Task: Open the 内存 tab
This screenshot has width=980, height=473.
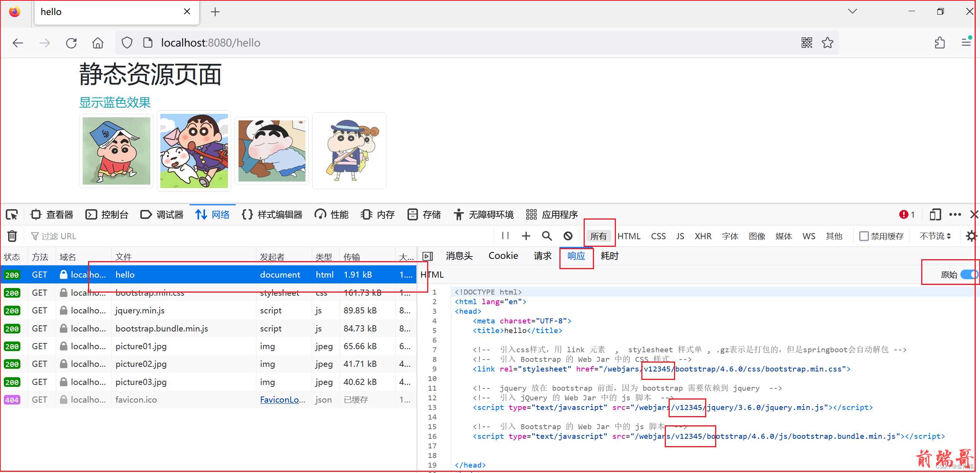Action: 378,215
